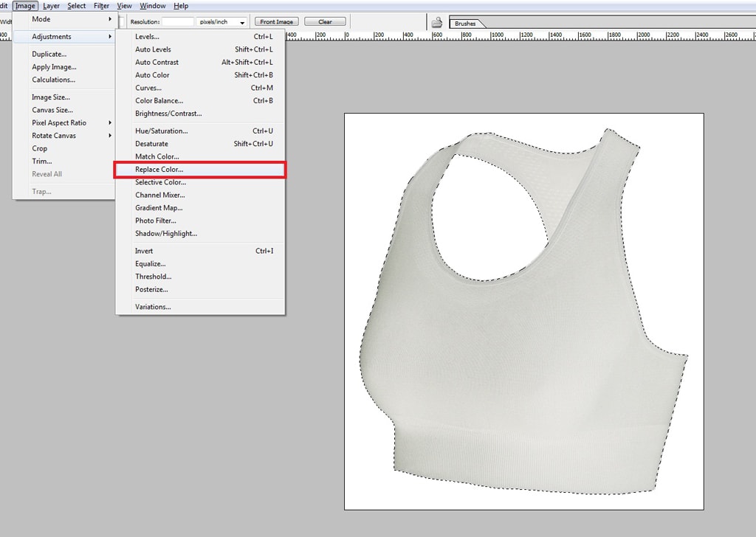Open the Brushes palette tab

click(x=466, y=24)
